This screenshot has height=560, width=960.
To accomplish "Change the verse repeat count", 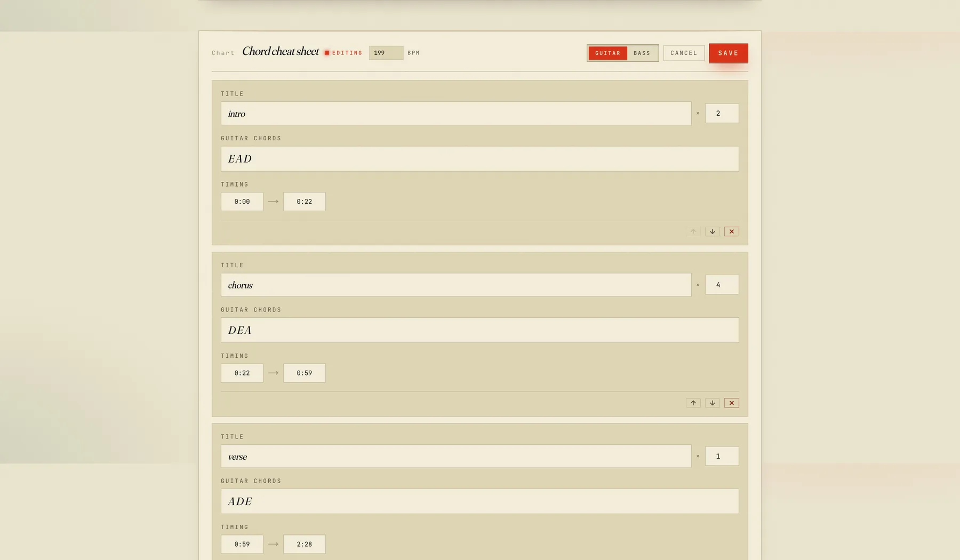I will tap(722, 456).
